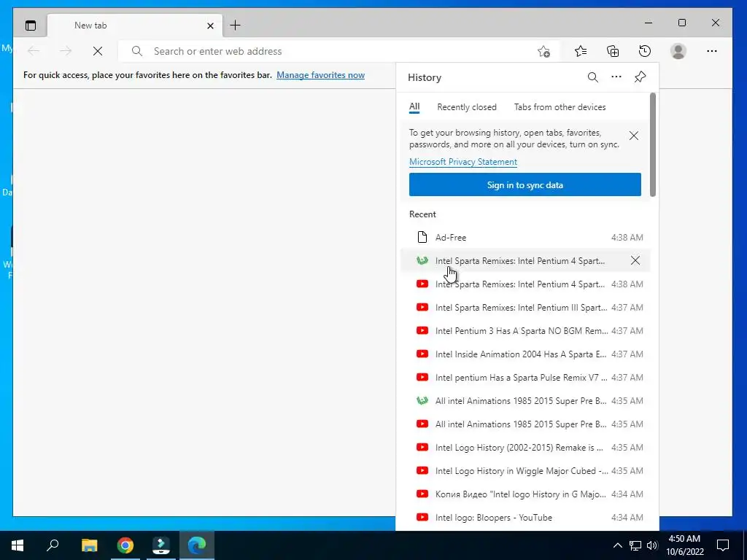The width and height of the screenshot is (747, 560).
Task: Open the Ad-Free history entry
Action: point(525,237)
